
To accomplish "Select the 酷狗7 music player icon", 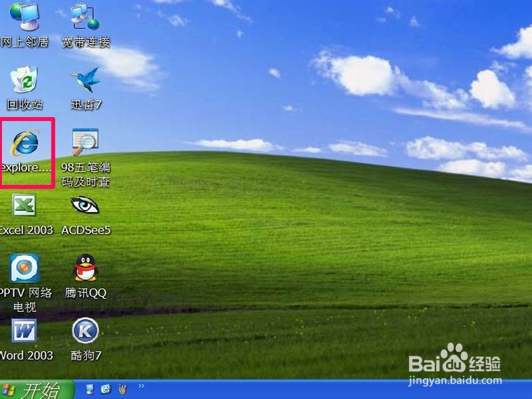I will pyautogui.click(x=86, y=331).
